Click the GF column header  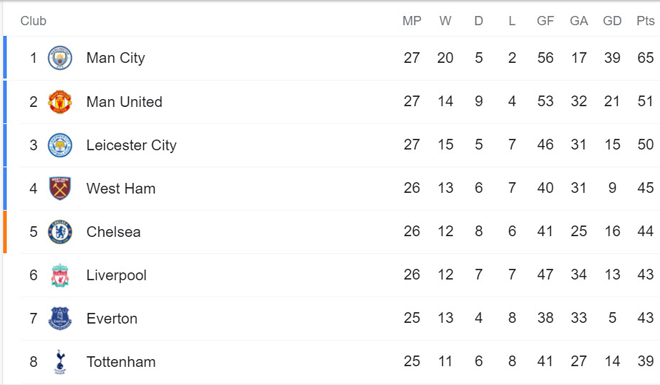click(545, 21)
